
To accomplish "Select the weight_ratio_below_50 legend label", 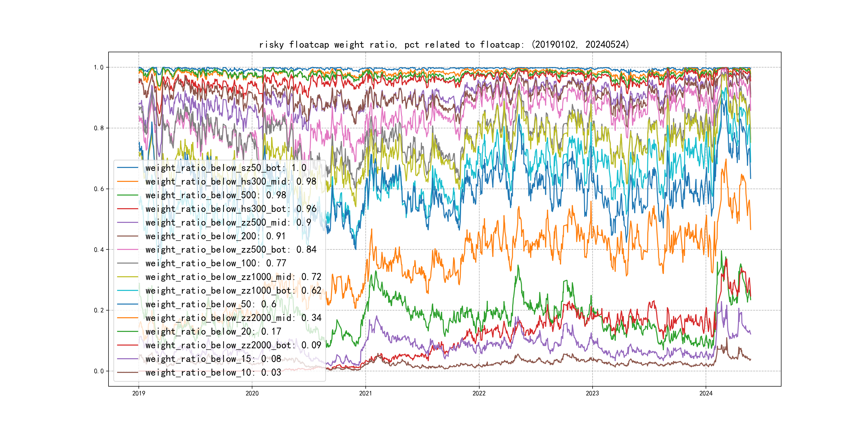I will point(211,304).
